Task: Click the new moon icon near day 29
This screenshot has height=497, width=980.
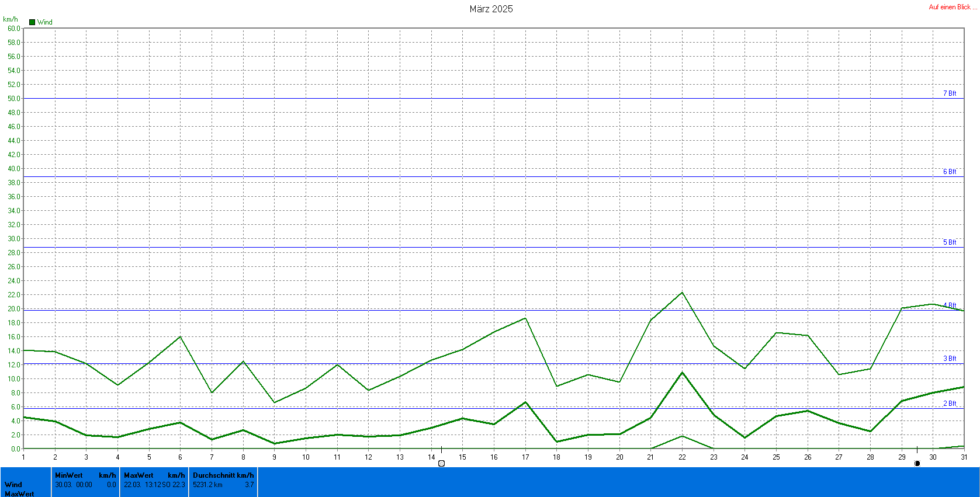Action: tap(917, 464)
